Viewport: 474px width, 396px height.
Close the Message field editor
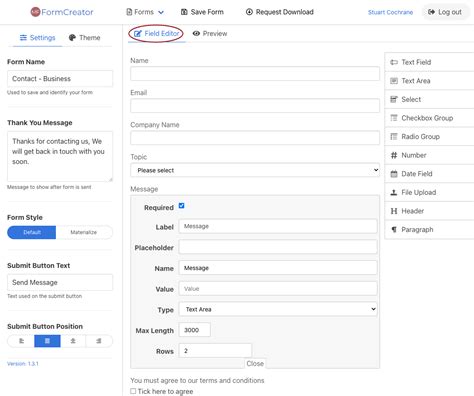[255, 364]
